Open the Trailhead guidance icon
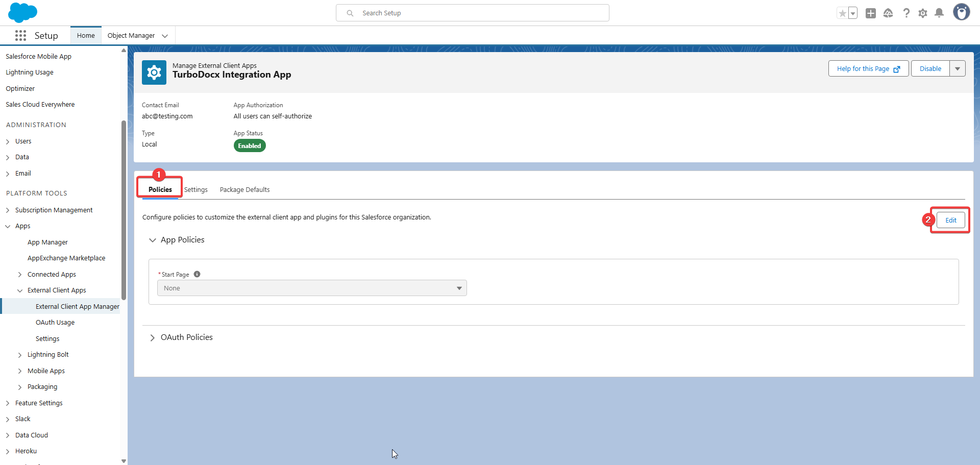This screenshot has width=980, height=465. [888, 13]
